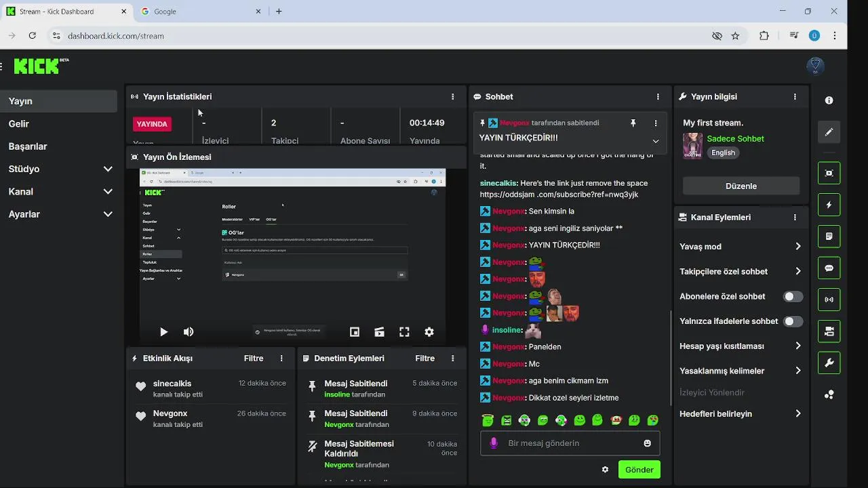The height and width of the screenshot is (488, 868).
Task: Click the browser address bar URL
Action: pyautogui.click(x=116, y=36)
